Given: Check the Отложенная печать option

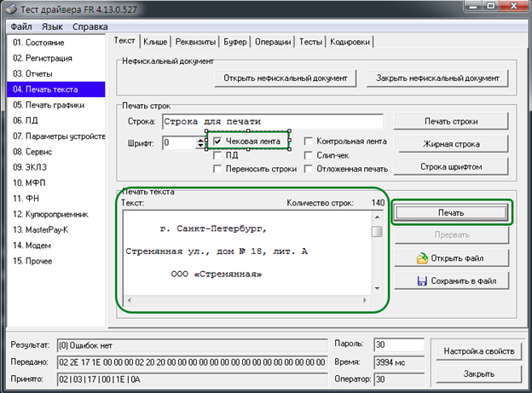Looking at the screenshot, I should click(x=309, y=169).
